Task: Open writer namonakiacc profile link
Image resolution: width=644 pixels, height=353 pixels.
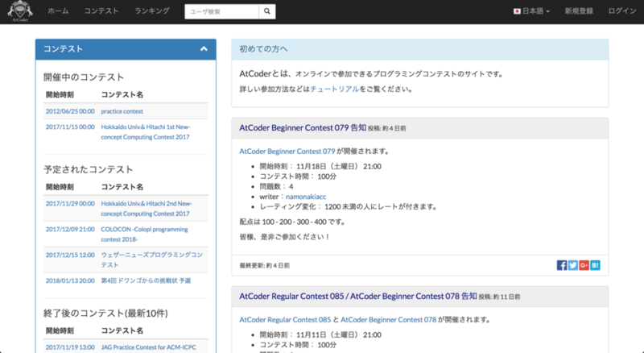Action: [306, 197]
